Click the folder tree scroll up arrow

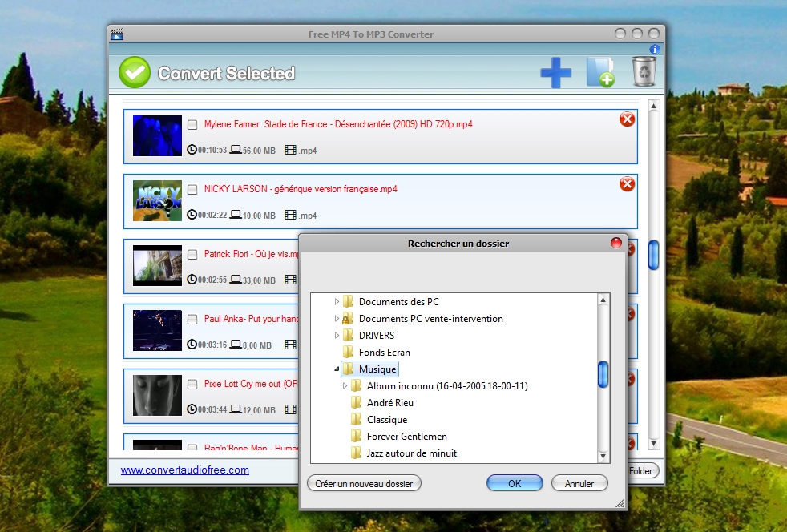click(603, 300)
